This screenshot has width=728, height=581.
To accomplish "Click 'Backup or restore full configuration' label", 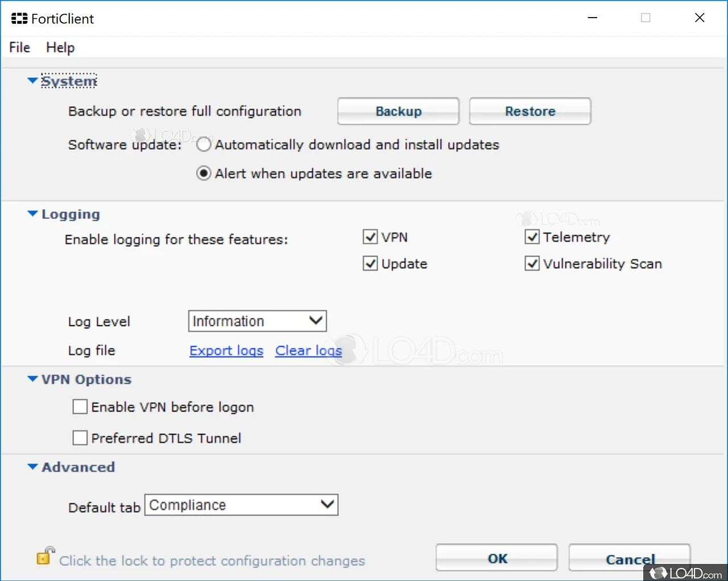I will (185, 111).
